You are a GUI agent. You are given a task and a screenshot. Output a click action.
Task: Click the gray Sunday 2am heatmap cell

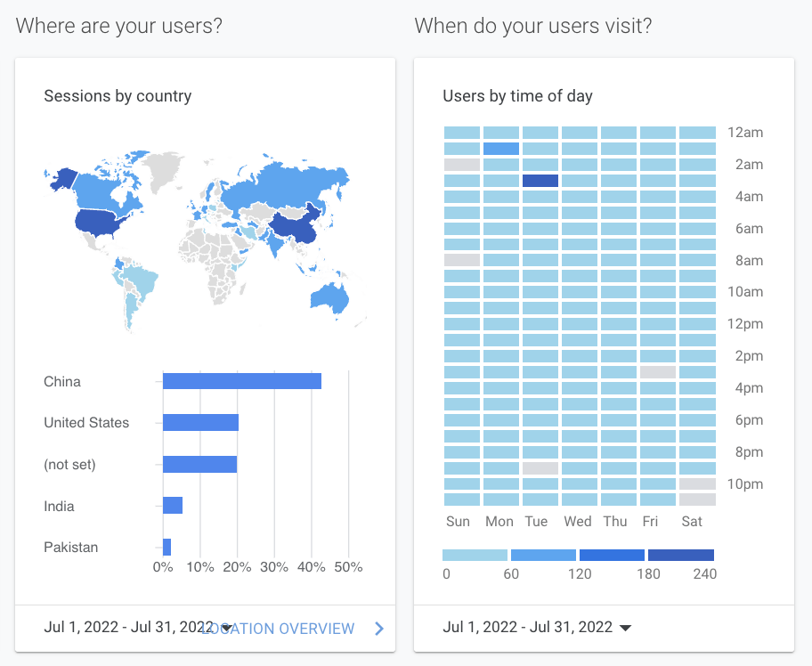(462, 165)
